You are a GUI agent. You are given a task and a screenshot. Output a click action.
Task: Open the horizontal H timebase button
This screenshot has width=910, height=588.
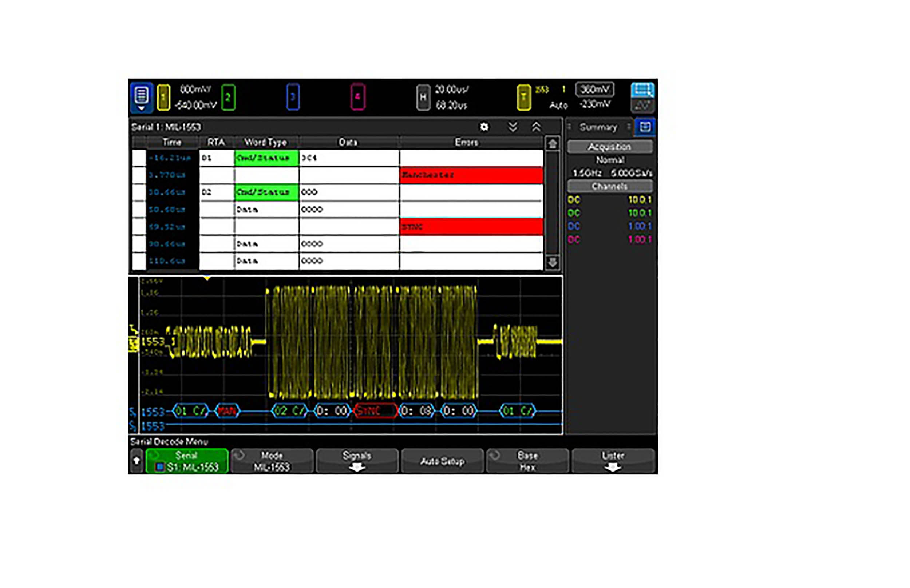[423, 97]
